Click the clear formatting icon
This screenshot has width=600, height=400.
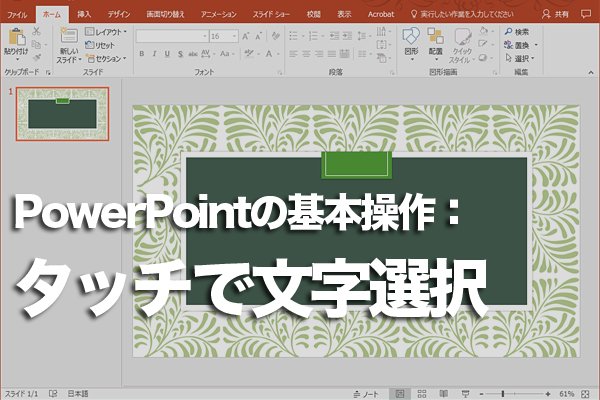tap(276, 36)
